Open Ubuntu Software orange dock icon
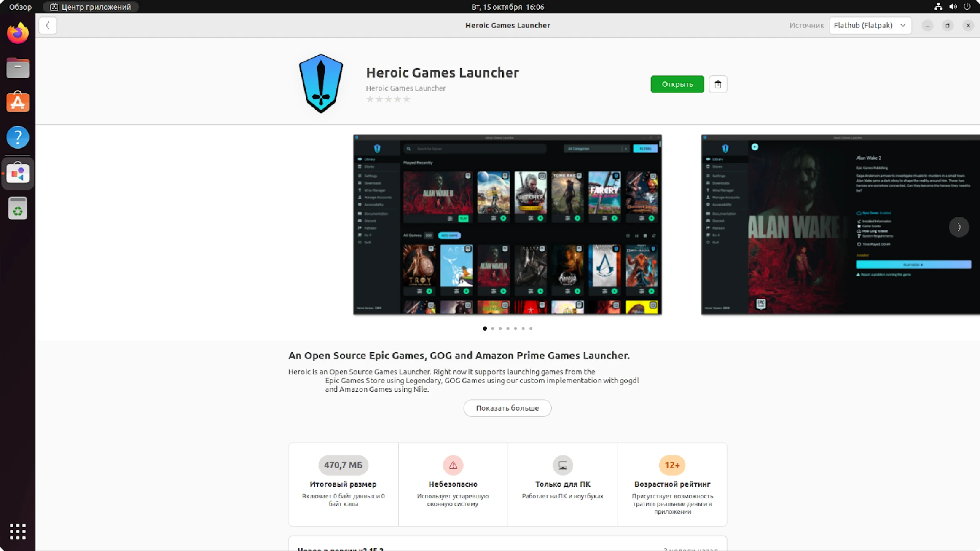 coord(18,102)
